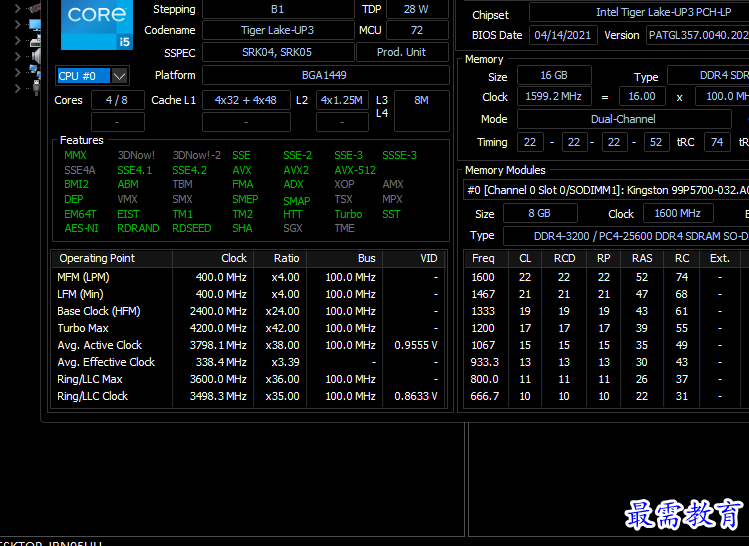The image size is (749, 546).
Task: Click the Prod. Unit field
Action: (402, 52)
